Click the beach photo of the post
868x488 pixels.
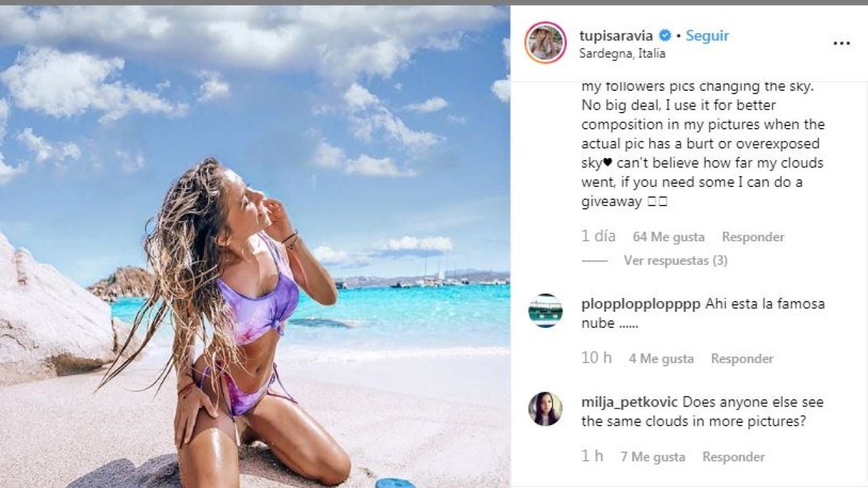255,247
